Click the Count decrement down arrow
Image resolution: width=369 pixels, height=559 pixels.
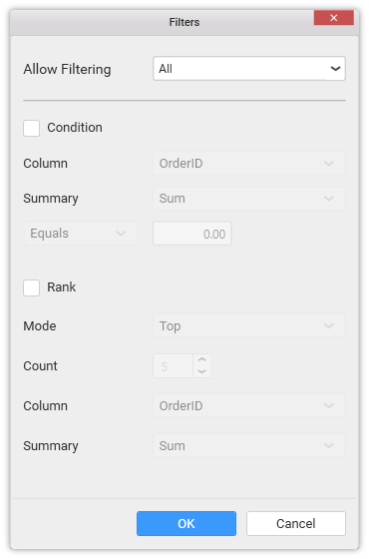tap(202, 371)
